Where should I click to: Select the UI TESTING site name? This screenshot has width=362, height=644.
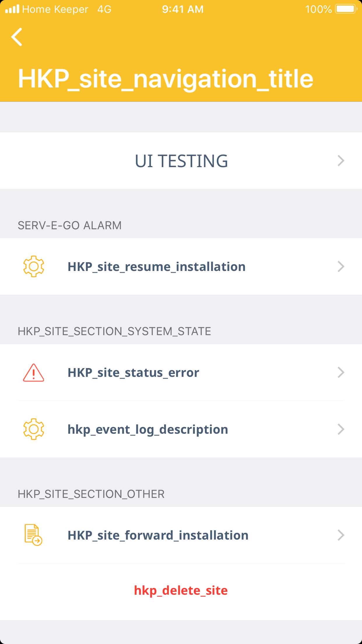(x=181, y=161)
